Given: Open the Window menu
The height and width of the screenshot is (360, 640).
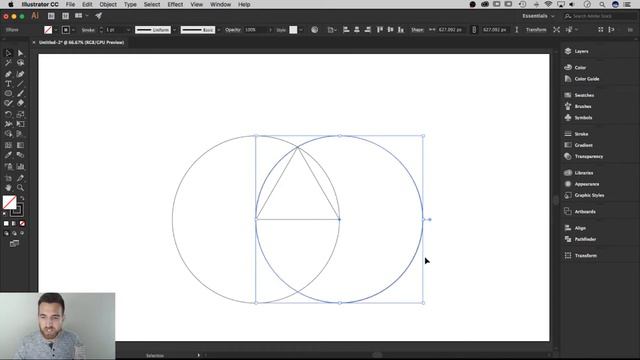Looking at the screenshot, I should point(220,4).
